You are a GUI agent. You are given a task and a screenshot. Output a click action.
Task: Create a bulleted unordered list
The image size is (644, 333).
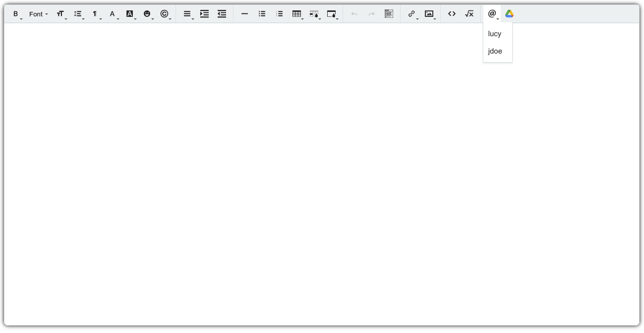[262, 14]
